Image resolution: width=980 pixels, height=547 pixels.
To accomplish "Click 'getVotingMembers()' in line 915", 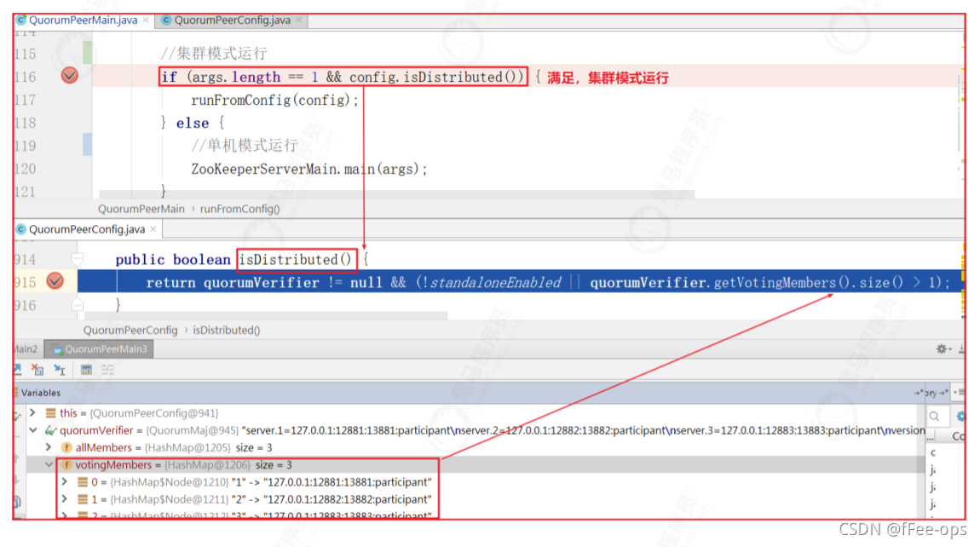I will pos(781,283).
